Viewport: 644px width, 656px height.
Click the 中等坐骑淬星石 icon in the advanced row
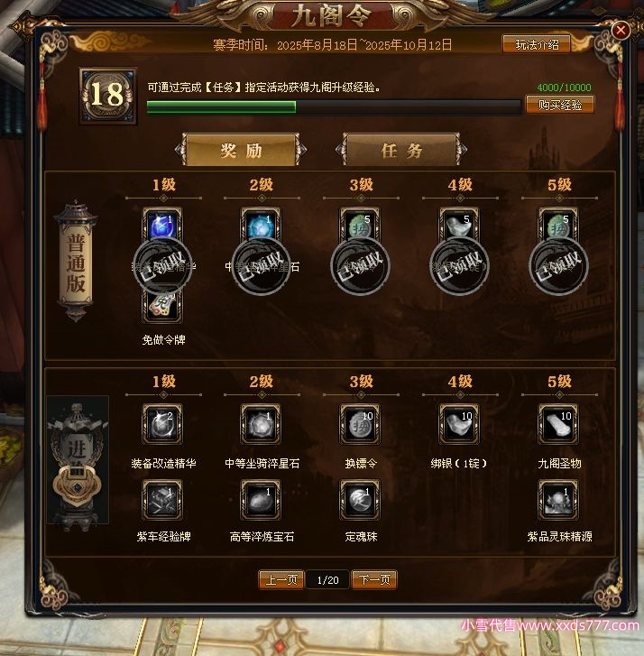[x=261, y=424]
